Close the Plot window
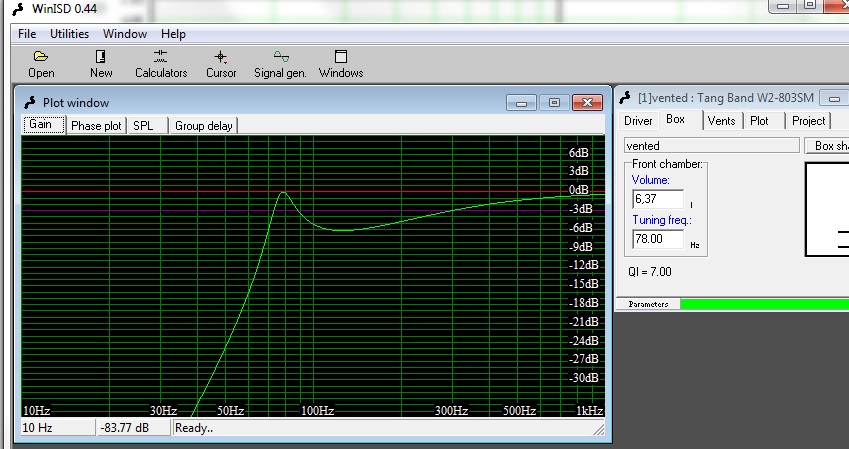849x449 pixels. [x=587, y=103]
